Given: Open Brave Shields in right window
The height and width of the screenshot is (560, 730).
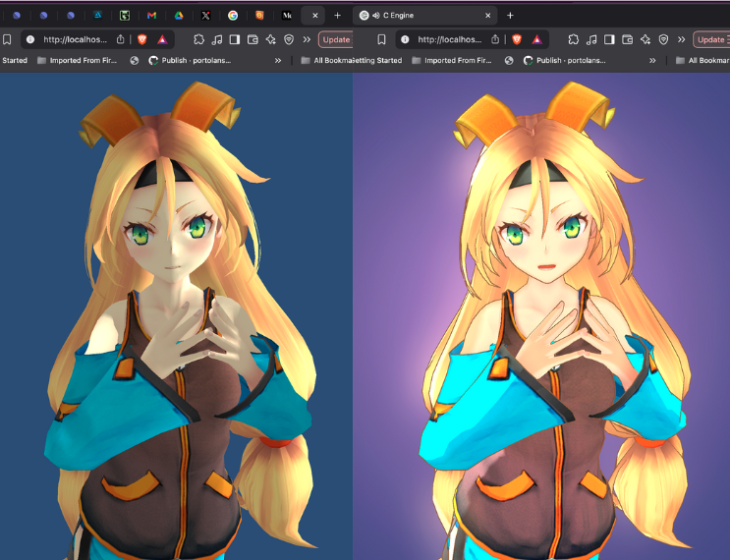Looking at the screenshot, I should click(517, 39).
